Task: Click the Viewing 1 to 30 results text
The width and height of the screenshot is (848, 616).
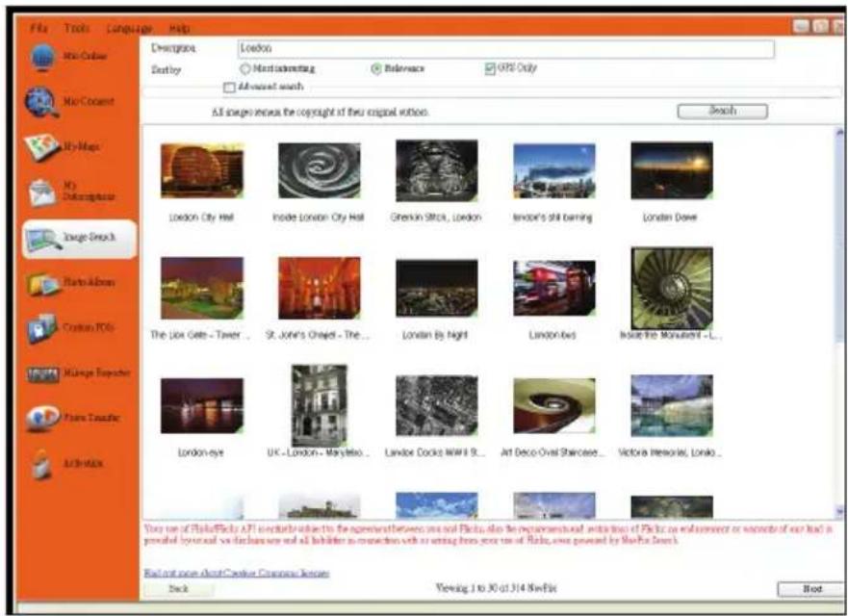Action: 496,588
